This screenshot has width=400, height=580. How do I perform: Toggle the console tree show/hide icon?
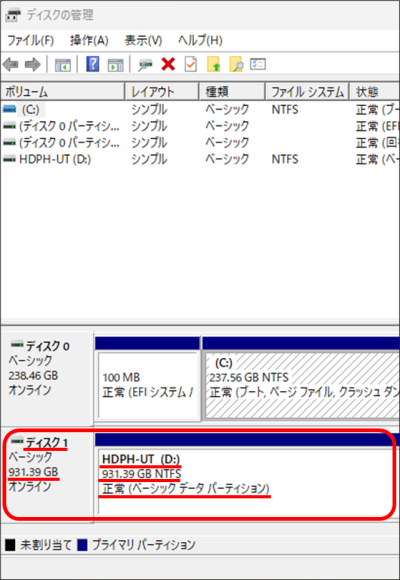tap(63, 65)
